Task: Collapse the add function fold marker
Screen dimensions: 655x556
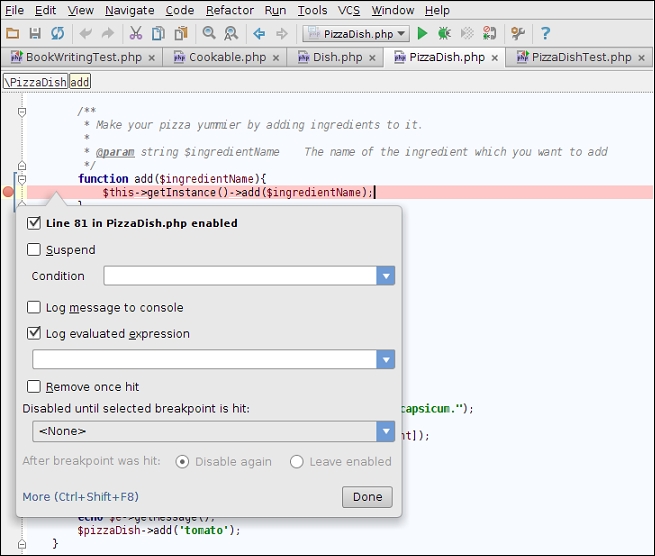Action: tap(22, 180)
